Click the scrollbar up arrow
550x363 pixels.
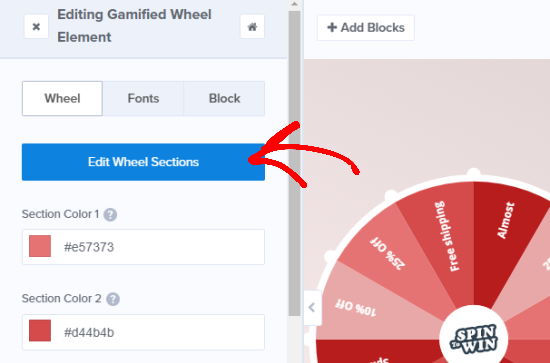pyautogui.click(x=295, y=5)
